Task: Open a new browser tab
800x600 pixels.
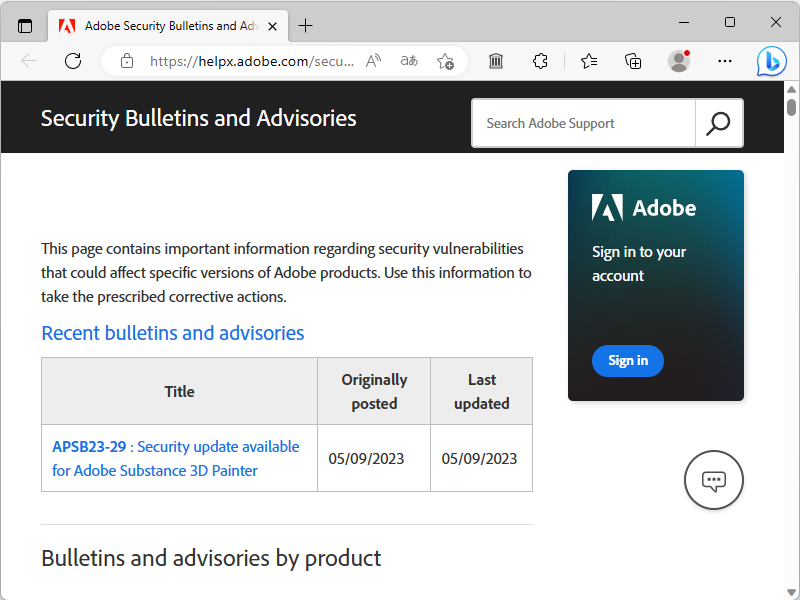Action: point(306,26)
